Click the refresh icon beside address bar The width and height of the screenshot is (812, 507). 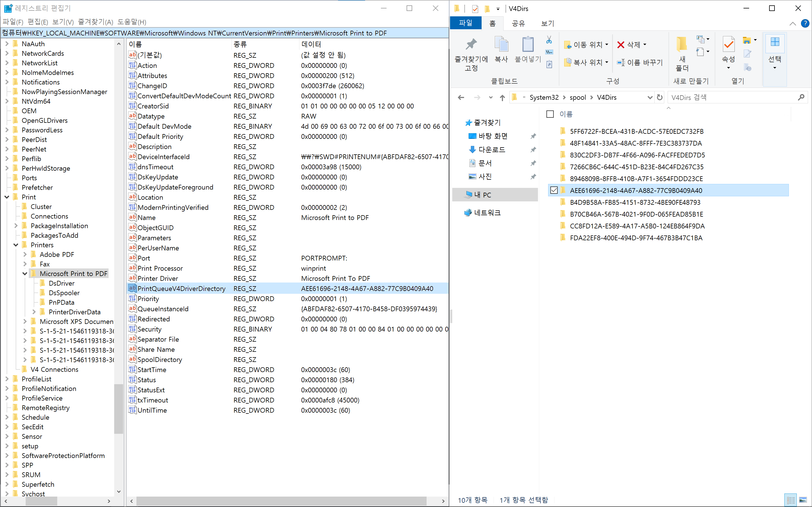click(660, 97)
